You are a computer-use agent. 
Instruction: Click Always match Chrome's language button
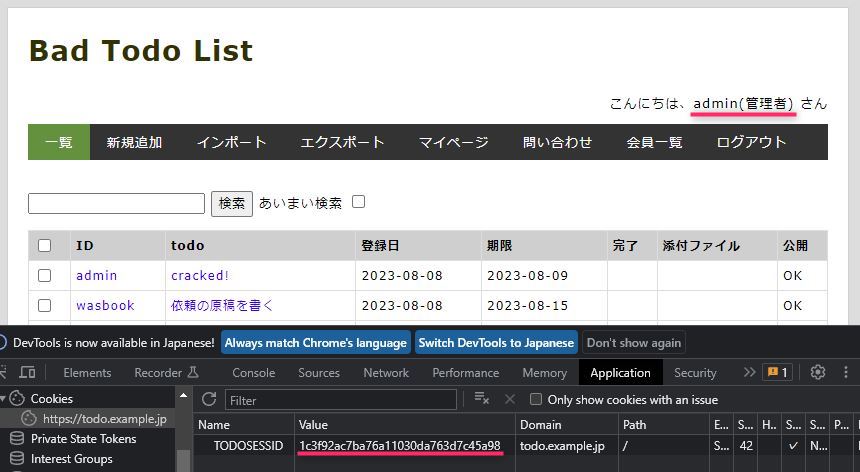click(316, 343)
